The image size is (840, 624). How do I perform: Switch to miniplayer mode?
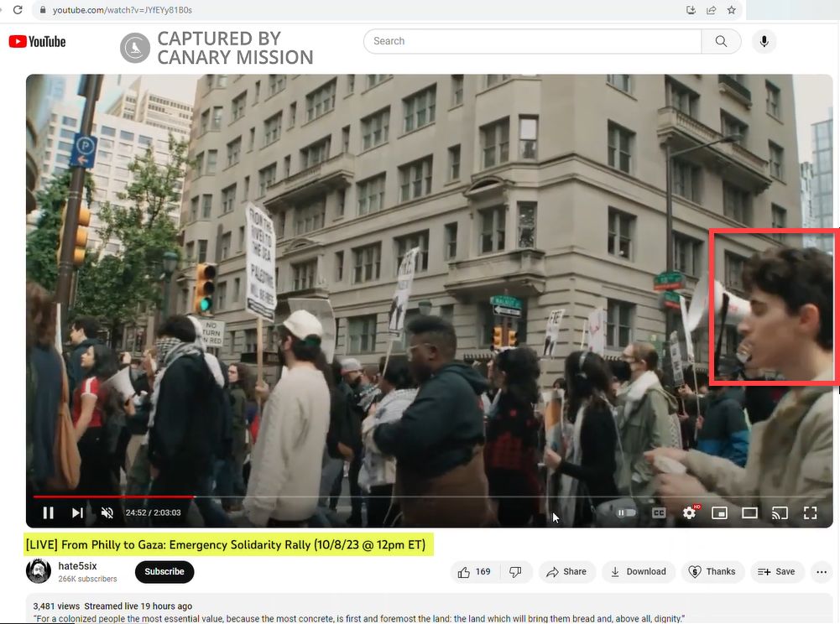pyautogui.click(x=719, y=512)
